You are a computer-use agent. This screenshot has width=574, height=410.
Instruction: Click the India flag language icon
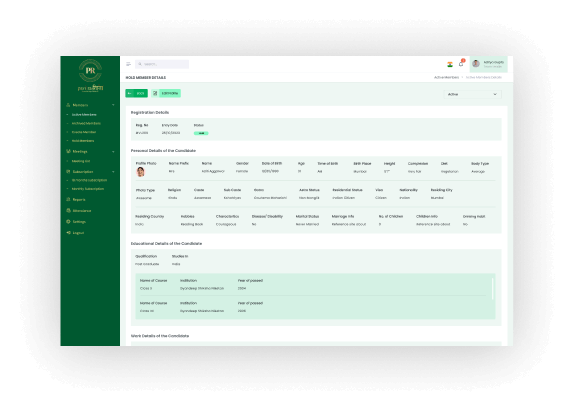pyautogui.click(x=450, y=64)
